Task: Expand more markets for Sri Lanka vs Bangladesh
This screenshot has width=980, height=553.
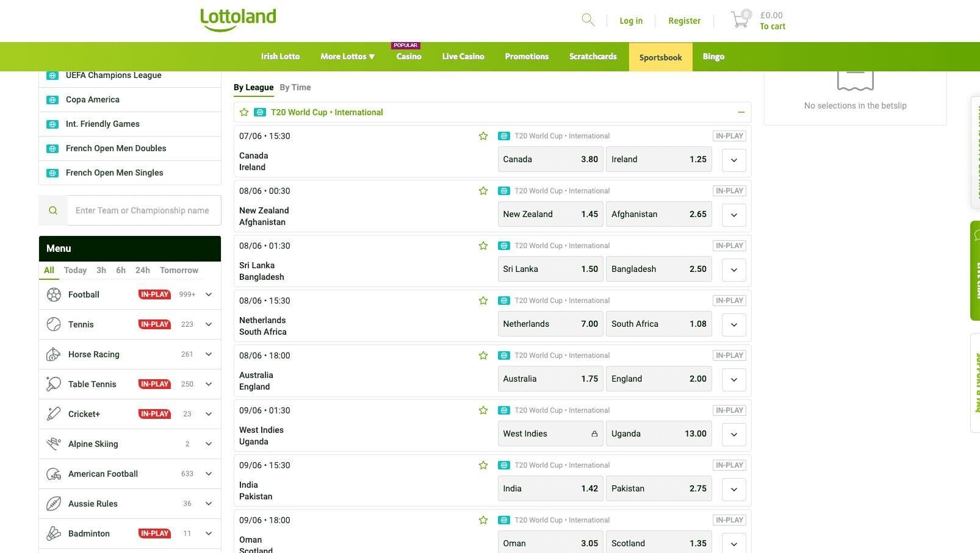Action: [734, 269]
